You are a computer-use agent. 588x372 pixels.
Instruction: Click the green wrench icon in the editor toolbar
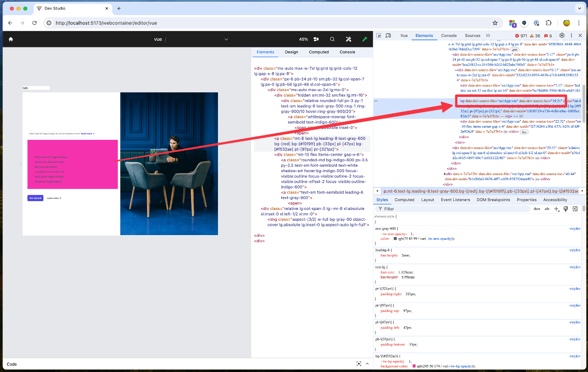(365, 39)
